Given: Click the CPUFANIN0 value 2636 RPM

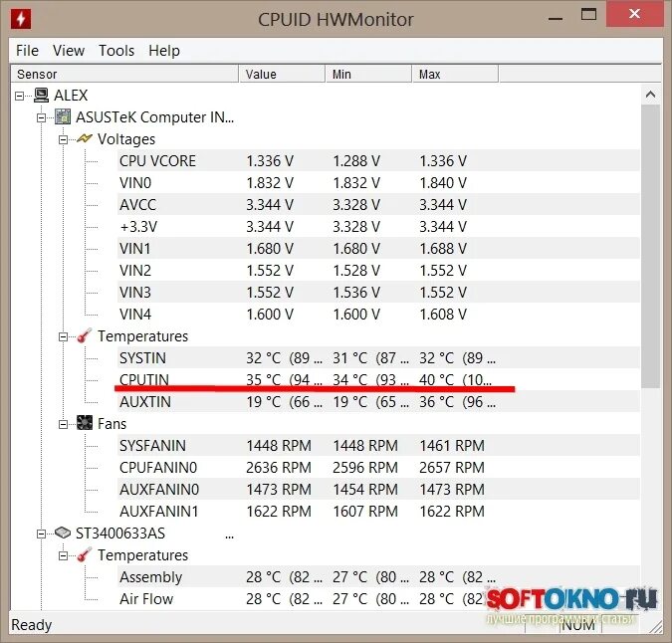Looking at the screenshot, I should click(279, 467).
